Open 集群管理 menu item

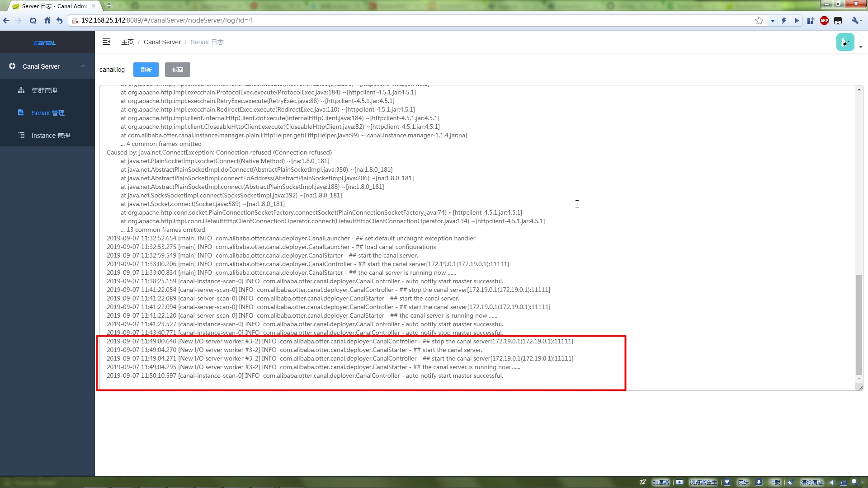coord(47,90)
